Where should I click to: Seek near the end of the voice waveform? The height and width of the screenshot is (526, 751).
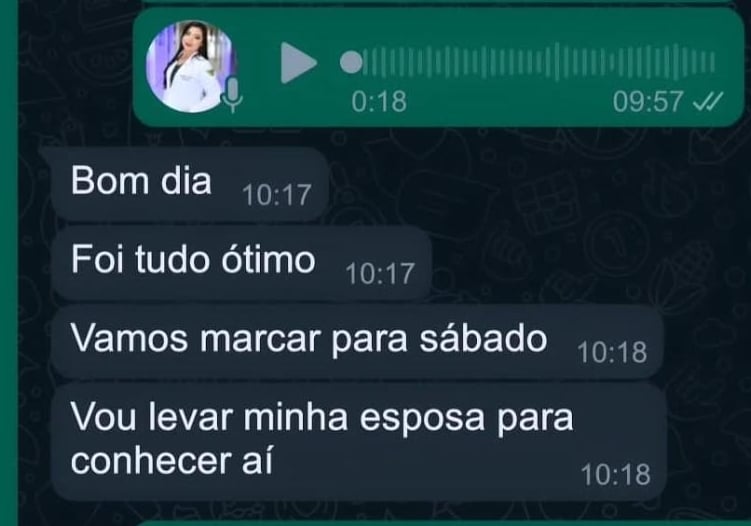coord(694,62)
